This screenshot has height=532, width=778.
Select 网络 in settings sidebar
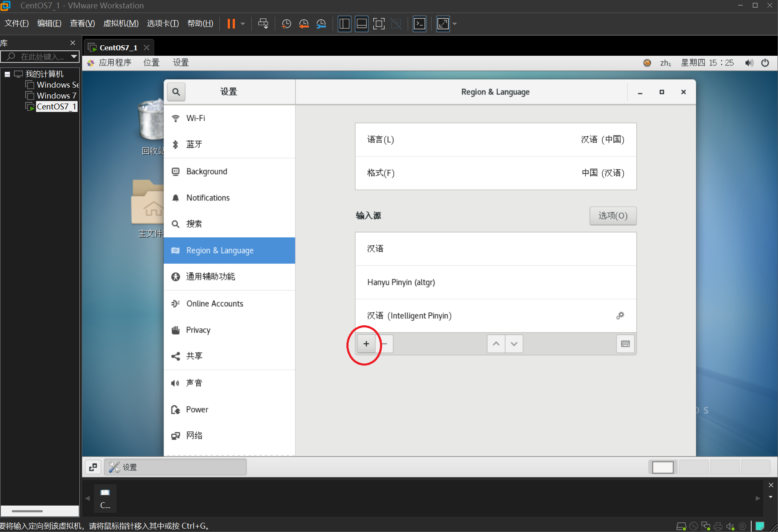(229, 436)
